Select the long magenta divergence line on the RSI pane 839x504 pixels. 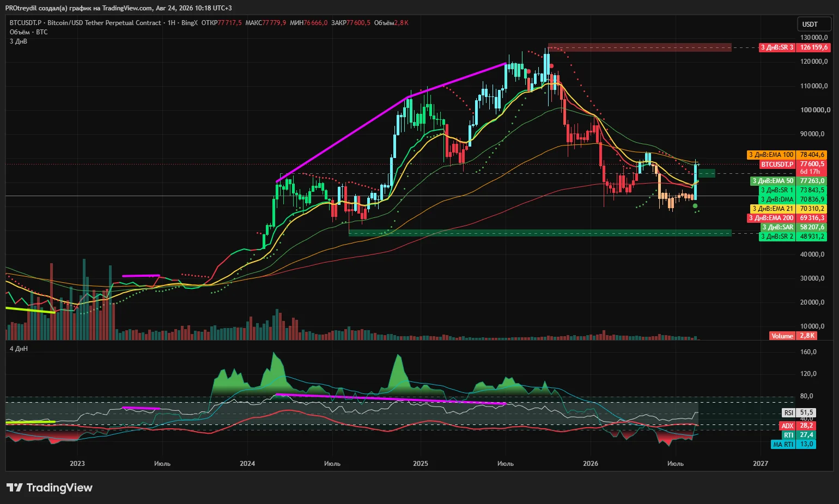(391, 399)
